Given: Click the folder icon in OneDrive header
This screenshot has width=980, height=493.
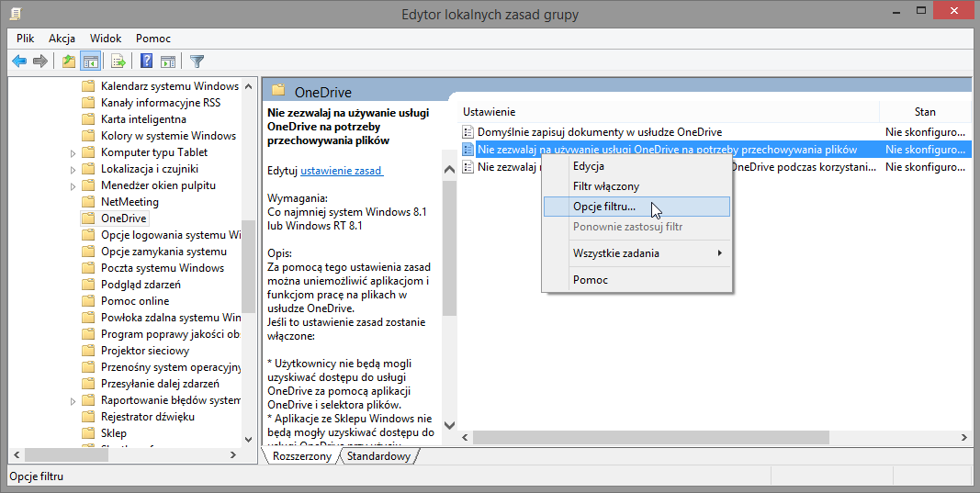Looking at the screenshot, I should (278, 91).
